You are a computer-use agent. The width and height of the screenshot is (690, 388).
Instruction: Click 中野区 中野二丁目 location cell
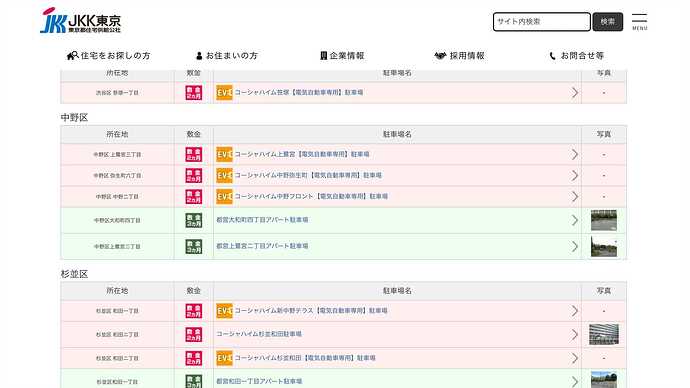coord(117,197)
